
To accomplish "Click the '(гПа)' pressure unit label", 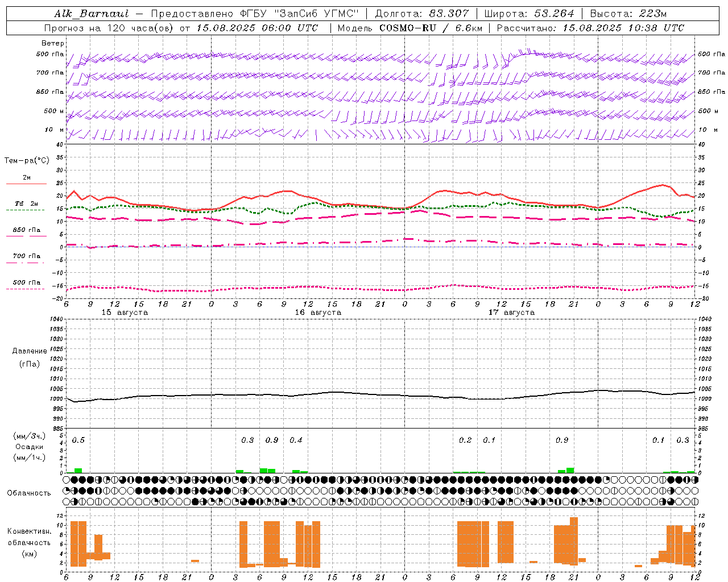I will pos(30,364).
